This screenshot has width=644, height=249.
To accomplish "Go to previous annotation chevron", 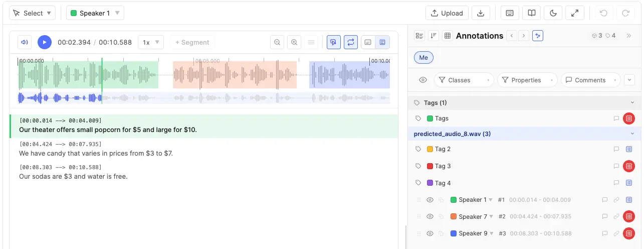I will tap(512, 36).
